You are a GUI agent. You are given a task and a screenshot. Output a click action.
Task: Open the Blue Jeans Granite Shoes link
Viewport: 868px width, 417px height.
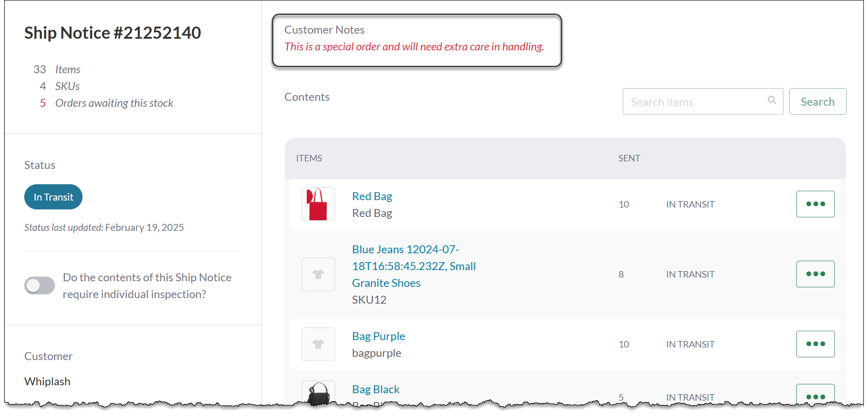pyautogui.click(x=414, y=266)
